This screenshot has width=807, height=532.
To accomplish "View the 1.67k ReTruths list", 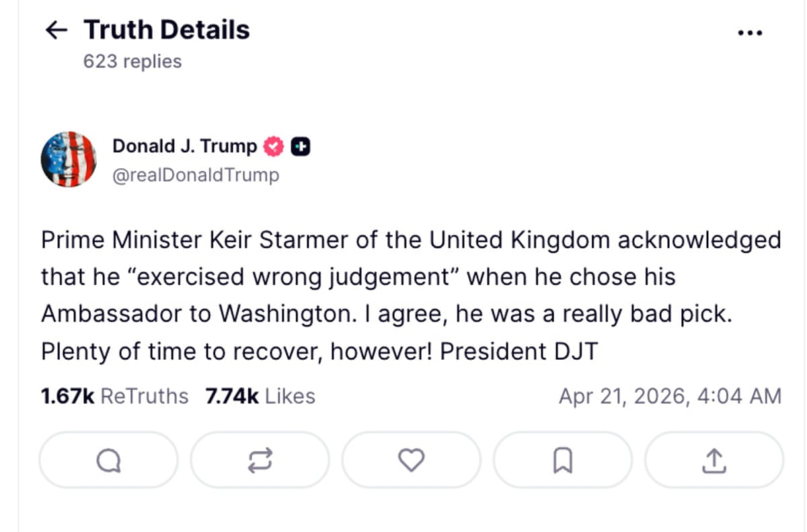I will (x=113, y=396).
